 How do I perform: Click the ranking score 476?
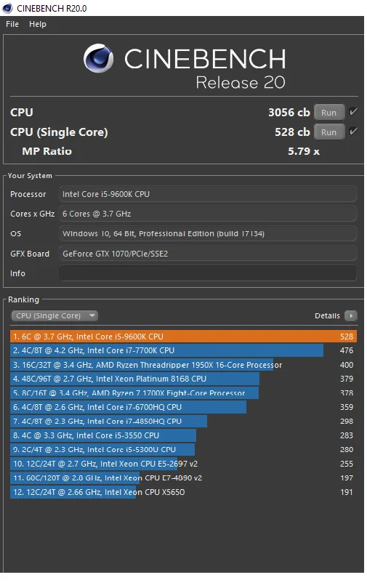(x=347, y=350)
